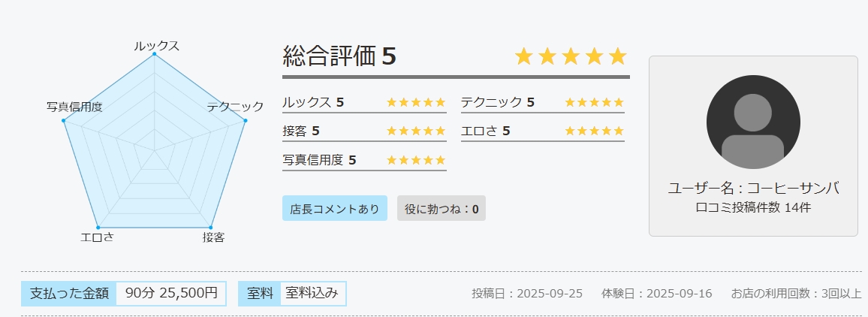Image resolution: width=868 pixels, height=317 pixels.
Task: Click the 写真信用度 star rating icons
Action: point(416,160)
